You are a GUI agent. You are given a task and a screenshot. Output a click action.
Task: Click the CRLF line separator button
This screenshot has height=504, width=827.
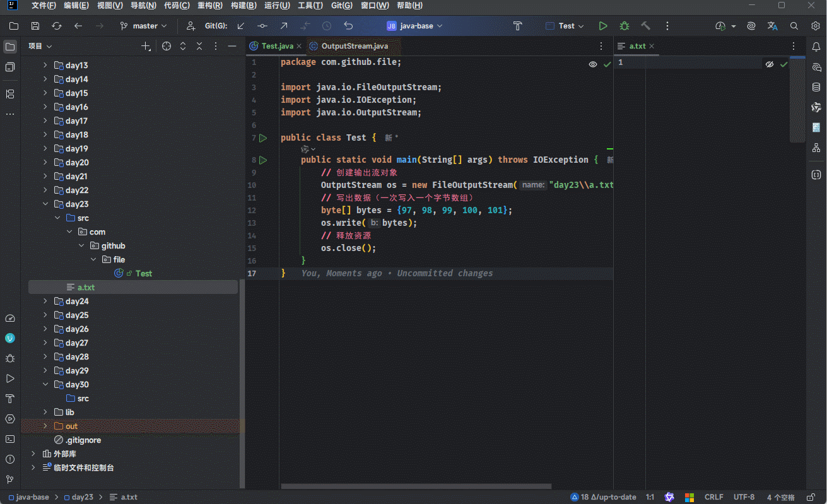tap(713, 497)
